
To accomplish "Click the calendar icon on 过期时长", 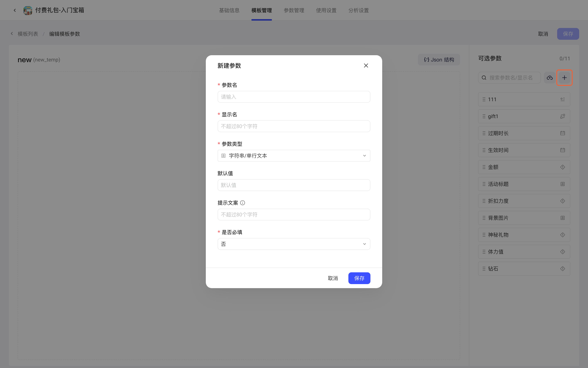I will point(562,133).
